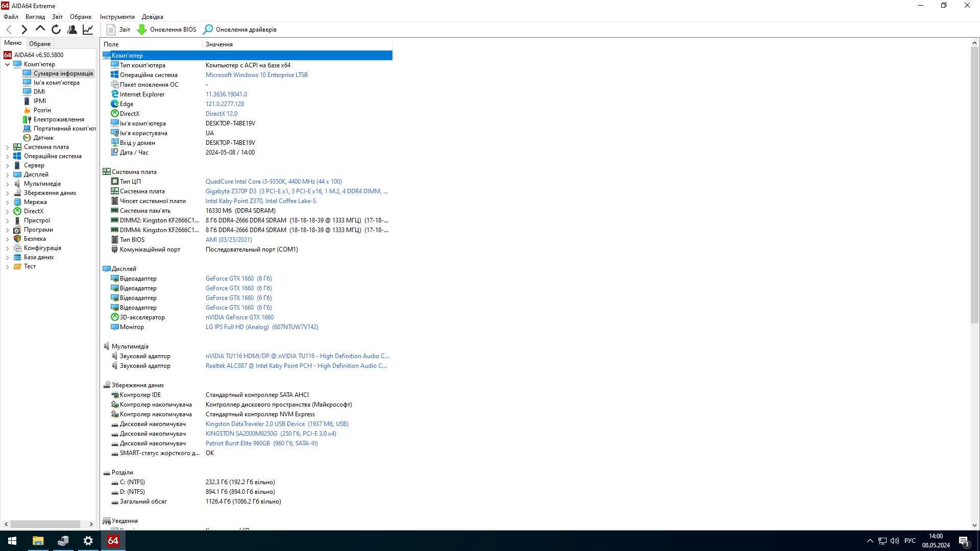Open File Explorer from taskbar
Image resolution: width=980 pixels, height=551 pixels.
click(x=38, y=541)
